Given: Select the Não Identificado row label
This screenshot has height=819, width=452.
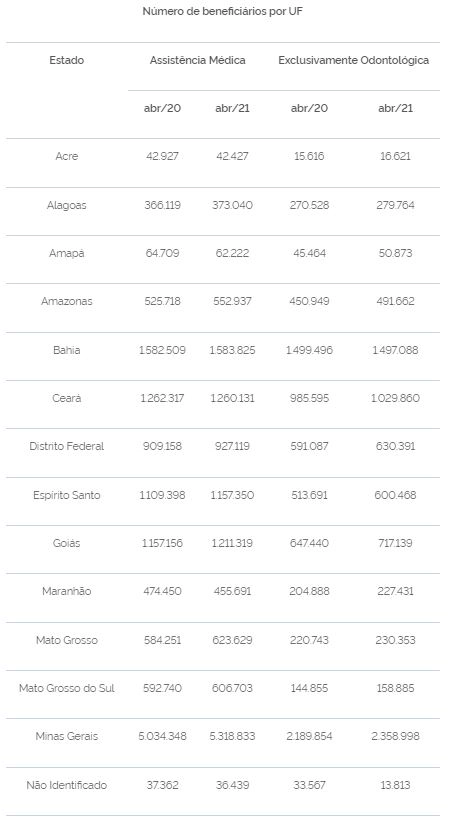Looking at the screenshot, I should click(66, 785).
